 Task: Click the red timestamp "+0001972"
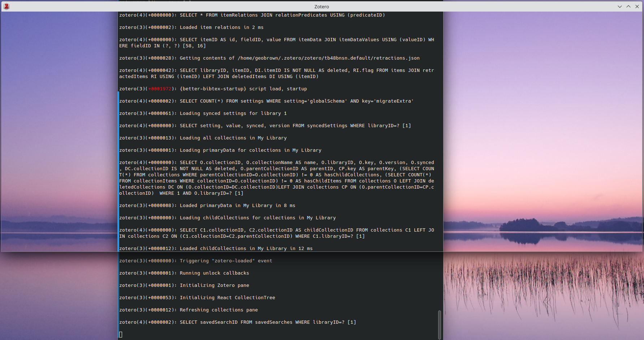(160, 89)
